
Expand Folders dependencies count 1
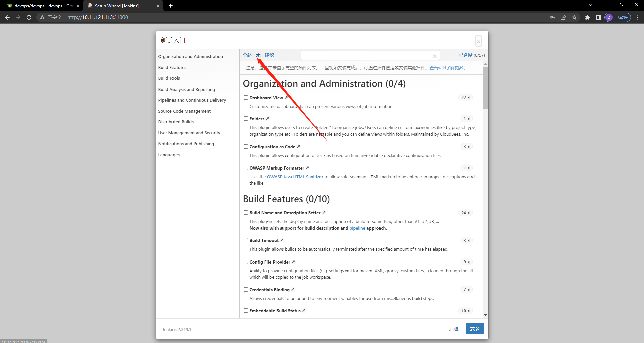pos(467,118)
